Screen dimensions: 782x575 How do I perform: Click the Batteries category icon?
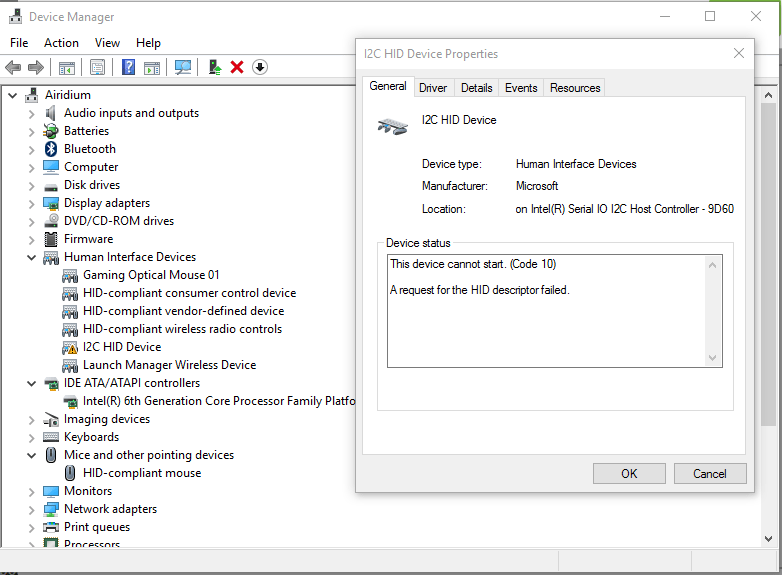pyautogui.click(x=51, y=131)
